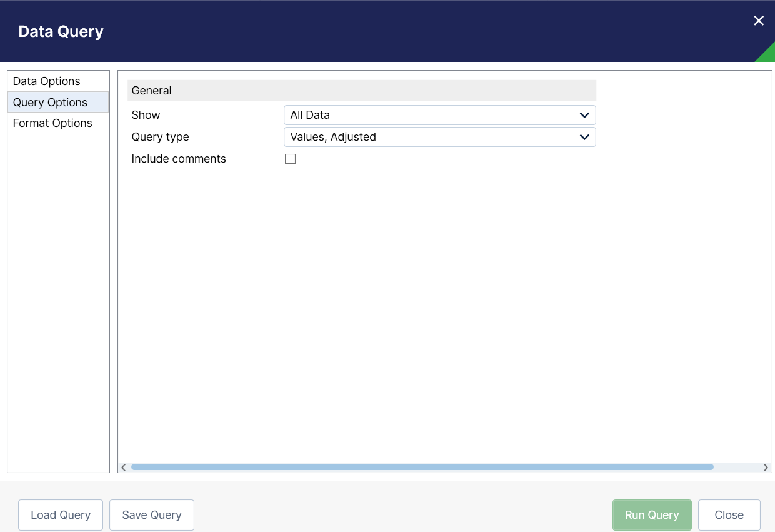
Task: Enable the Include comments checkbox
Action: point(290,159)
